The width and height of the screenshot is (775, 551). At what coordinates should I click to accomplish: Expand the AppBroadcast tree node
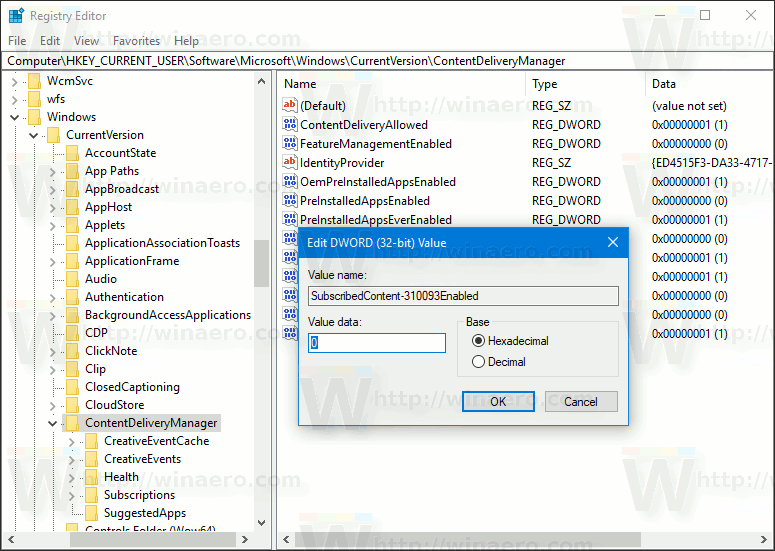coord(52,189)
